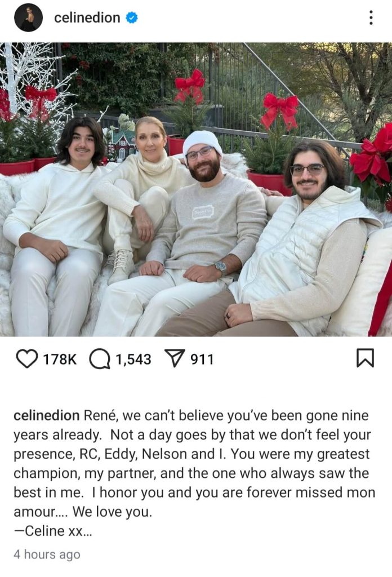The width and height of the screenshot is (392, 577).
Task: View the 1,543 comments count
Action: pos(133,359)
